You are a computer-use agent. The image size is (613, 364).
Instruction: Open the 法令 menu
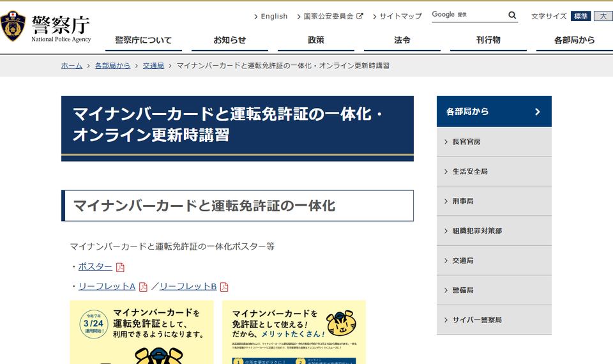tap(402, 40)
